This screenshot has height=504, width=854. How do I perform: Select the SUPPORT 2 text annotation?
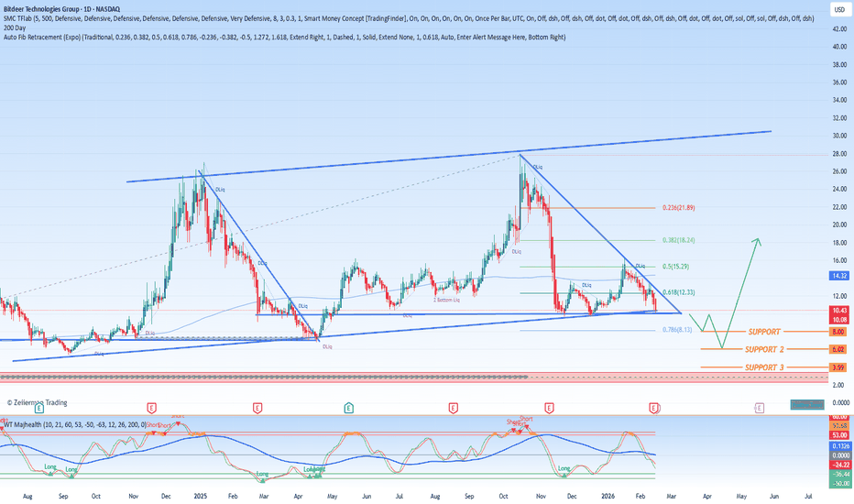[x=764, y=349]
